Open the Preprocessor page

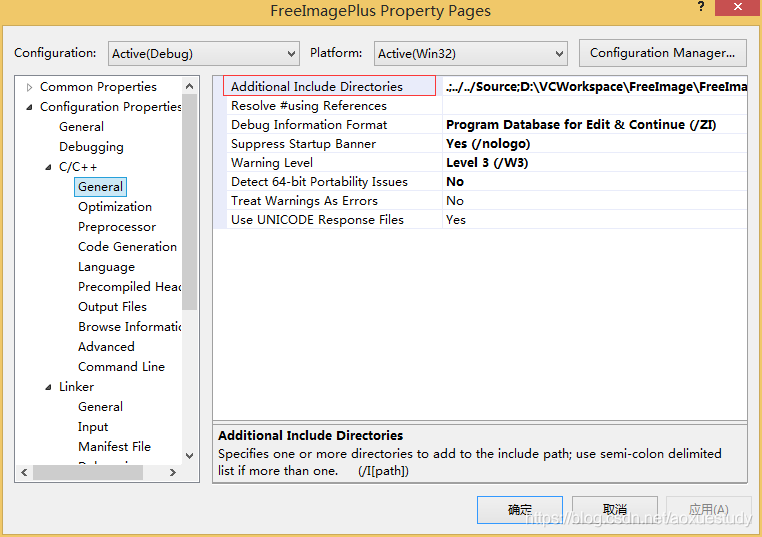pyautogui.click(x=117, y=227)
